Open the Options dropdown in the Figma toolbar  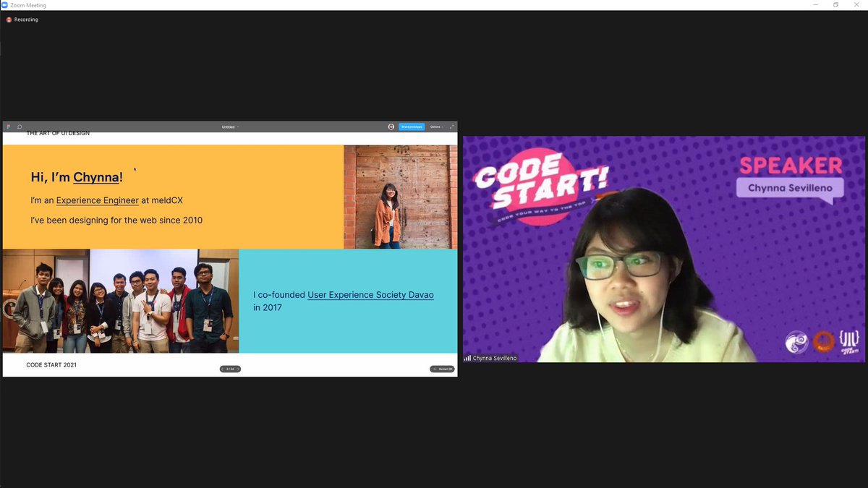[x=435, y=126]
